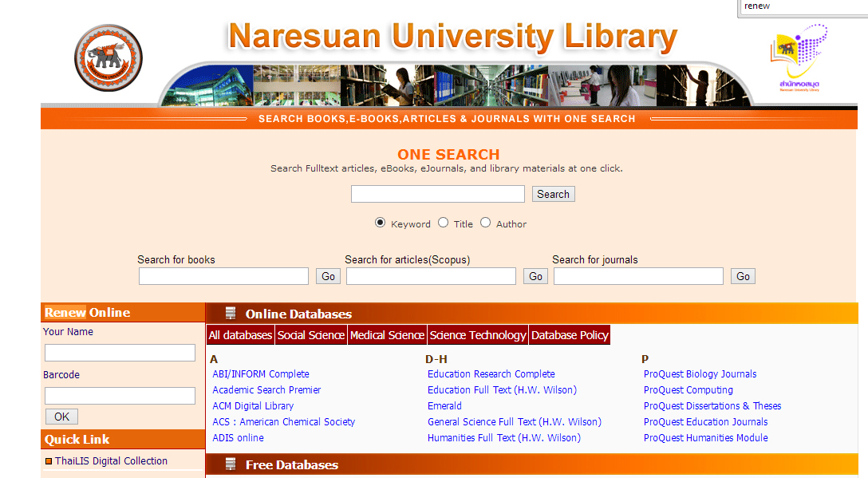Click the library photo banner image

[456, 85]
